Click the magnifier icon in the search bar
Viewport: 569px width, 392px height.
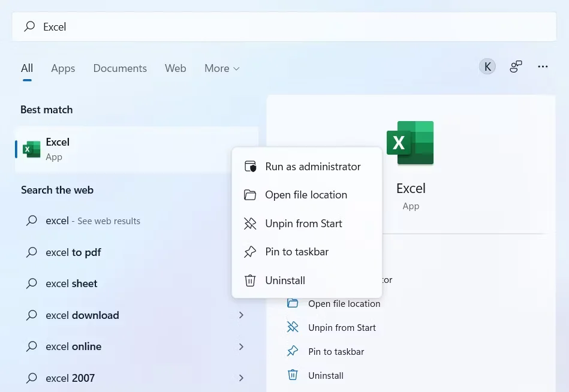(29, 26)
